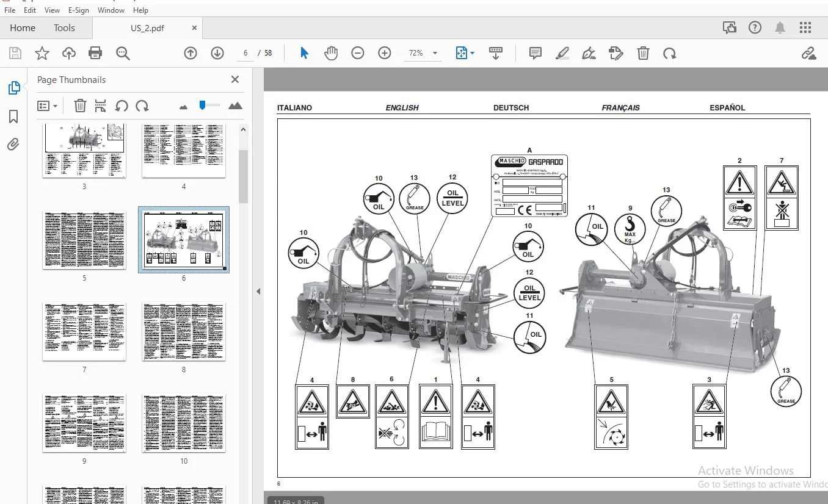Switch to the Home tab
The width and height of the screenshot is (828, 504).
23,28
